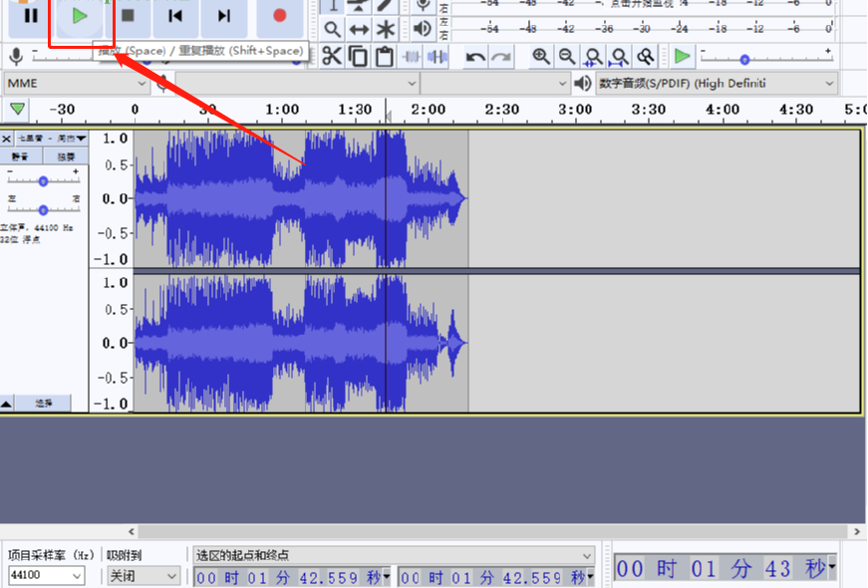Open the S/PDIF playback device dropdown
The height and width of the screenshot is (588, 868).
(x=716, y=84)
